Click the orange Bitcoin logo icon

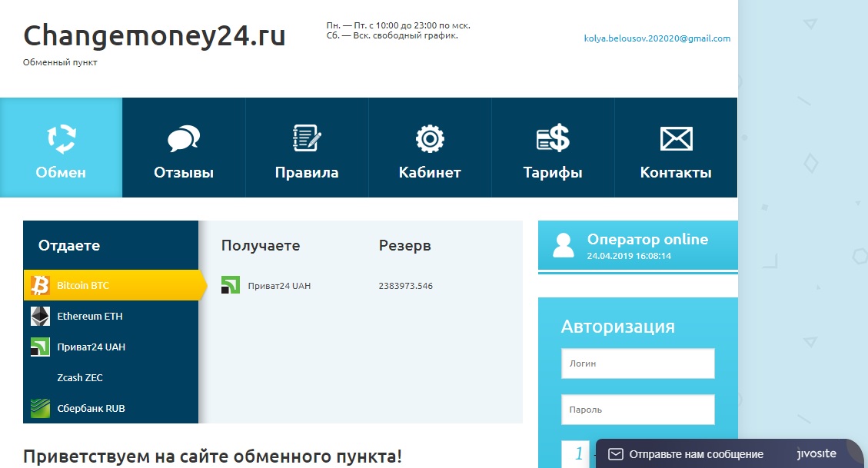[40, 285]
